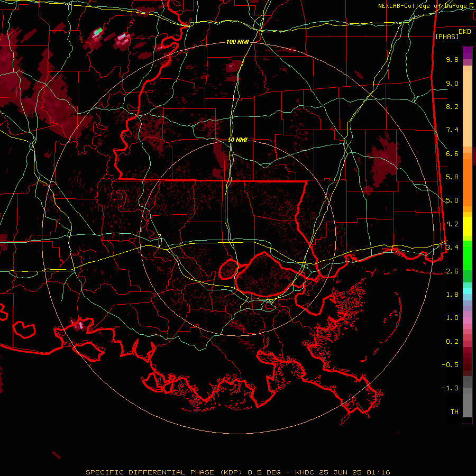Pick the purple top segment of the color bar
This screenshot has width=476, height=476.
467,53
